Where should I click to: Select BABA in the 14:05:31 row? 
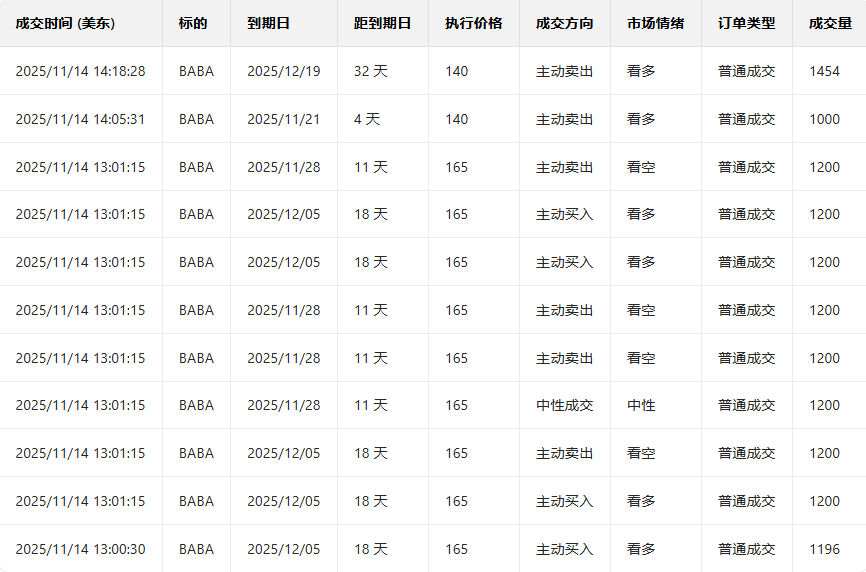pyautogui.click(x=196, y=119)
